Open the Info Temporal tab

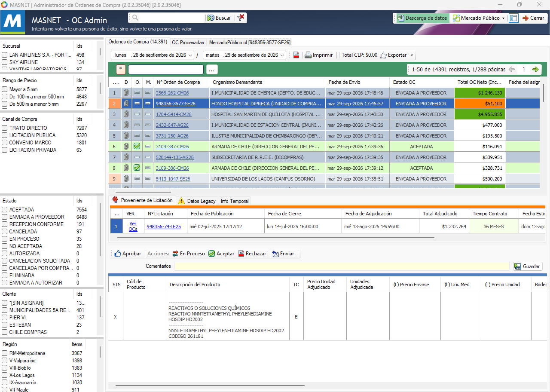click(x=234, y=201)
